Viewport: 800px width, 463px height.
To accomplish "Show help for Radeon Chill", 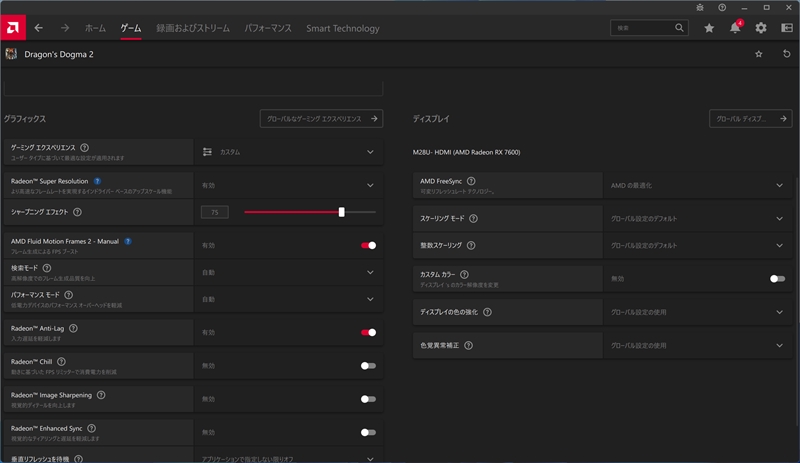I will 61,361.
